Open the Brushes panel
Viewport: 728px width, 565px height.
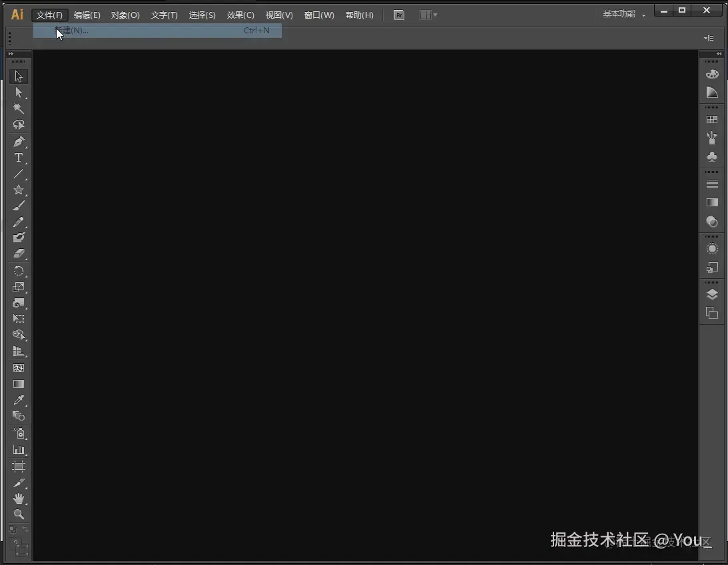tap(711, 138)
